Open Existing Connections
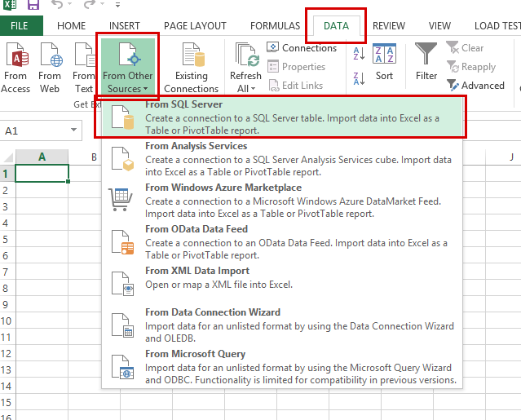The image size is (521, 420). pos(192,69)
